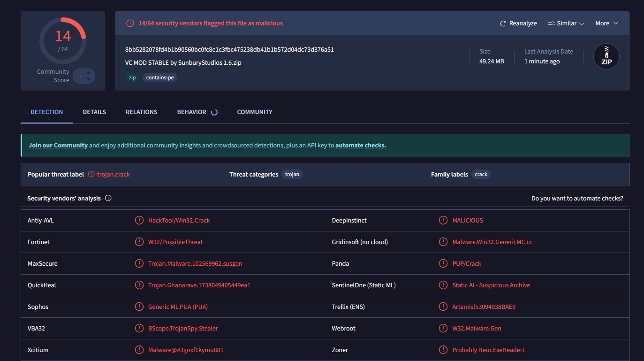Click the alert icon for Zoner detection
The image size is (644, 361).
443,350
